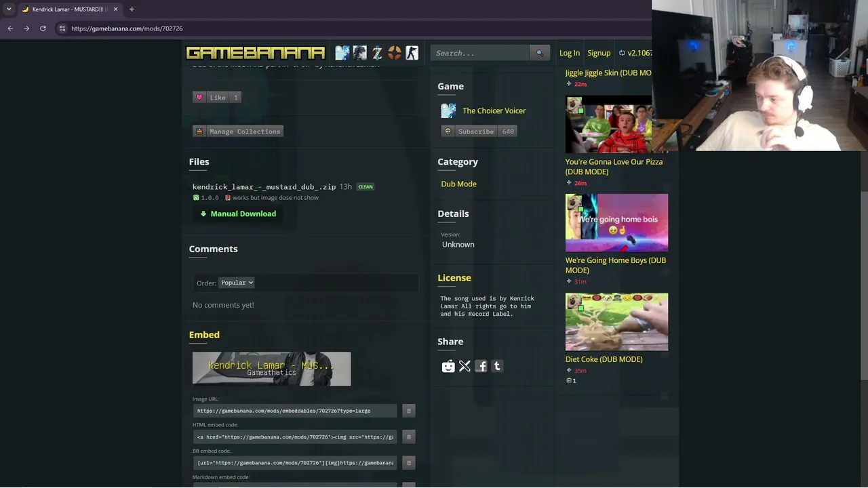This screenshot has height=488, width=868.
Task: Open We're Going Home Boys mod link
Action: pos(616,265)
